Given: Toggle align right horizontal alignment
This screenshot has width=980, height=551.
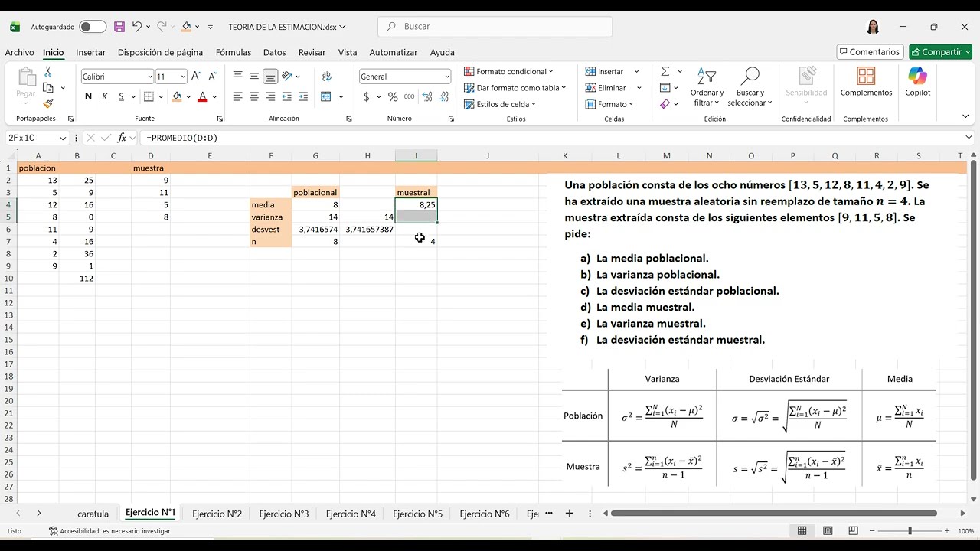Looking at the screenshot, I should click(270, 96).
